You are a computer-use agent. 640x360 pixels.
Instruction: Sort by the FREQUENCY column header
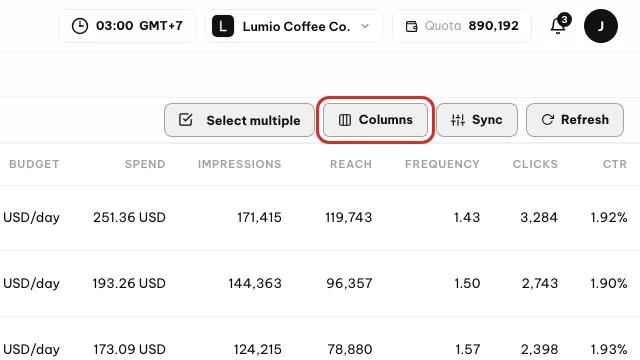pyautogui.click(x=442, y=164)
